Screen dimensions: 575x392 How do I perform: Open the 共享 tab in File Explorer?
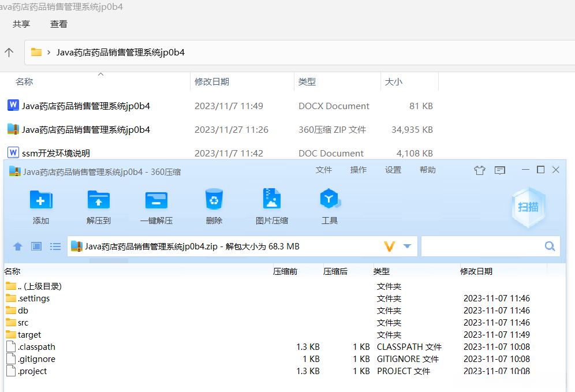point(21,24)
